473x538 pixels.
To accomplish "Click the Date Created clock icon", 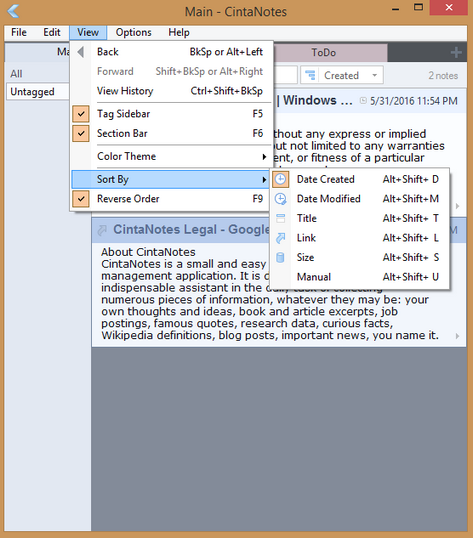I will [281, 179].
